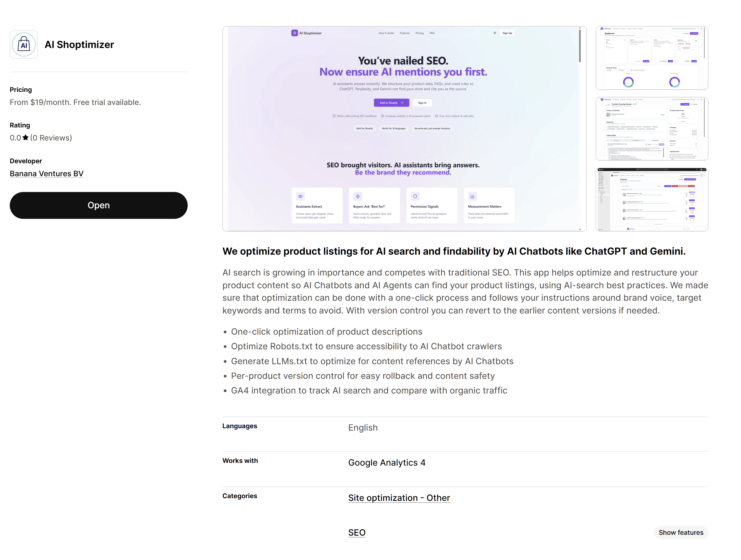Visit the Banana Ventures BV developer link

tap(47, 174)
